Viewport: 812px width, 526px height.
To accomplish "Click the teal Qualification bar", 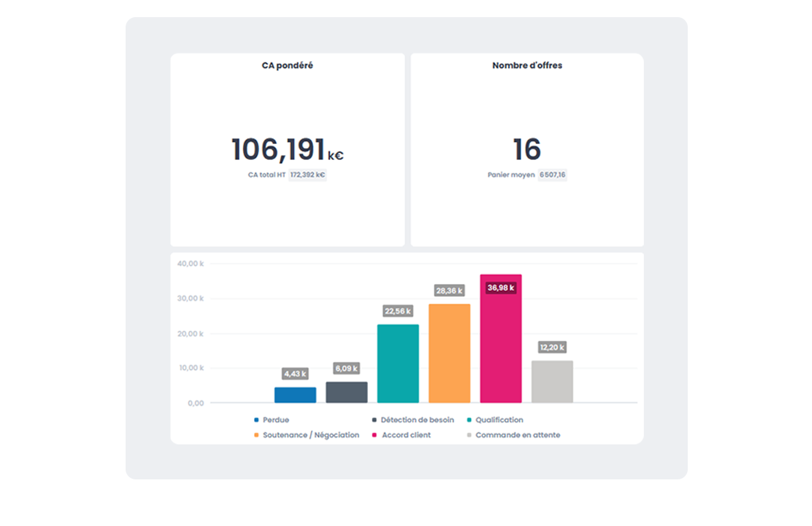I will pos(398,363).
